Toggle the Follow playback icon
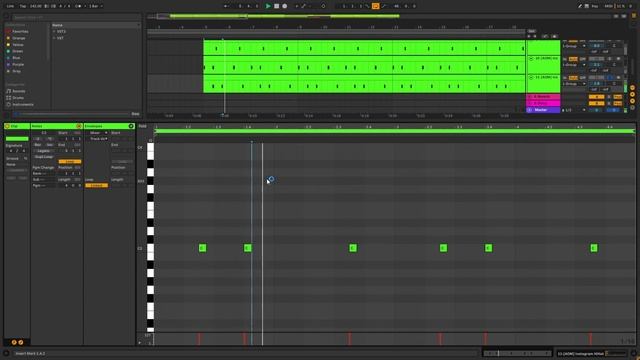640x360 pixels. tap(226, 6)
